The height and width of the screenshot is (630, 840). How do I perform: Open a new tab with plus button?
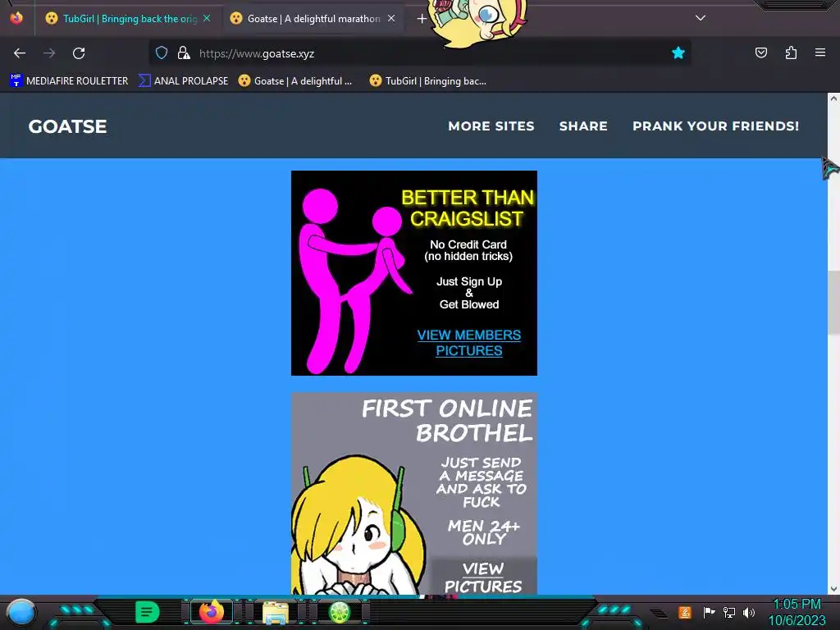[x=422, y=19]
